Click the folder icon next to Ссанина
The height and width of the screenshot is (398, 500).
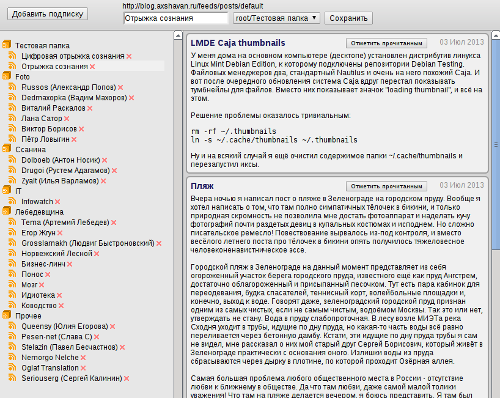6,149
